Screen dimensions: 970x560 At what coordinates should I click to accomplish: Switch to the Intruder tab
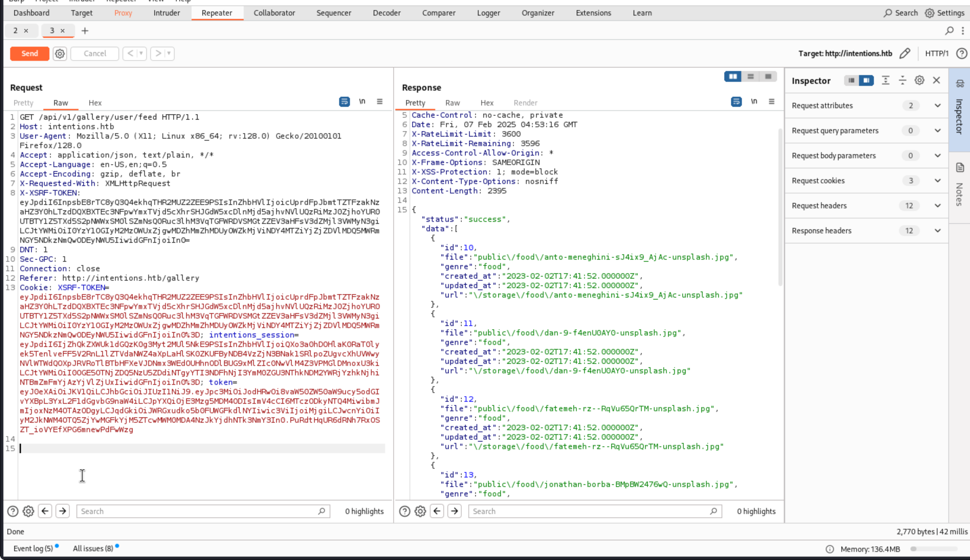tap(166, 13)
